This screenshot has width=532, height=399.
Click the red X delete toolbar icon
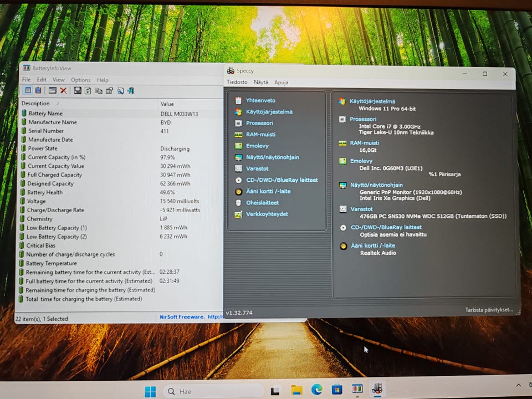coord(63,91)
